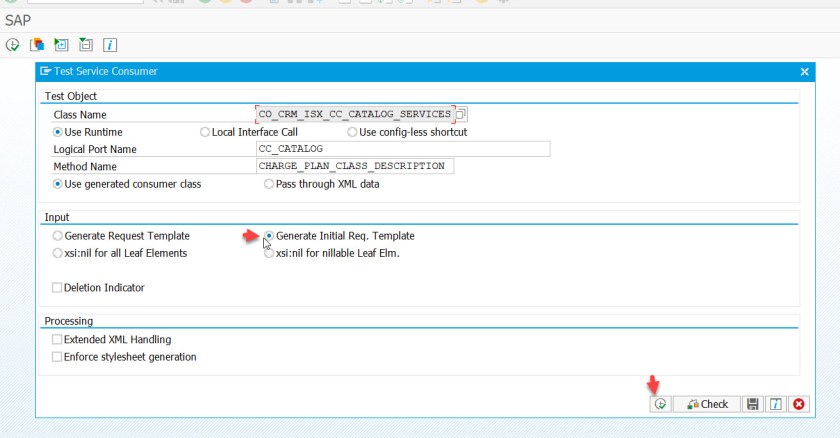This screenshot has width=840, height=438.
Task: Enable Enforce stylesheet generation checkbox
Action: pos(57,357)
